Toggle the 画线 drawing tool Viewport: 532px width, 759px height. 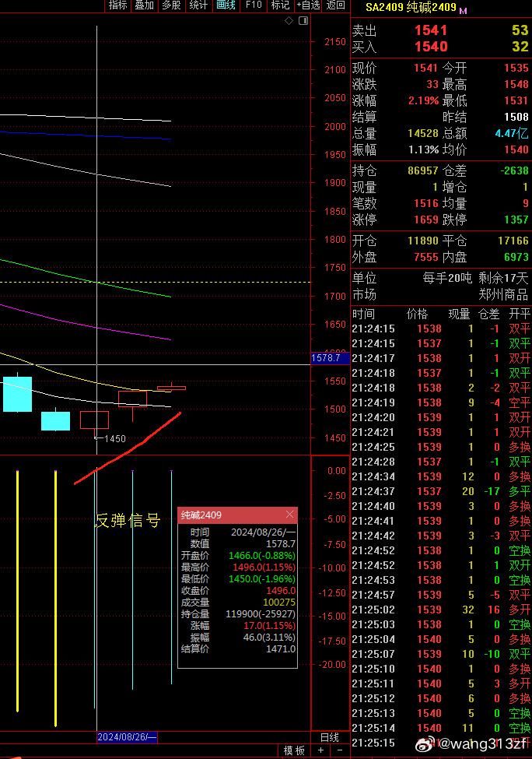click(x=226, y=5)
